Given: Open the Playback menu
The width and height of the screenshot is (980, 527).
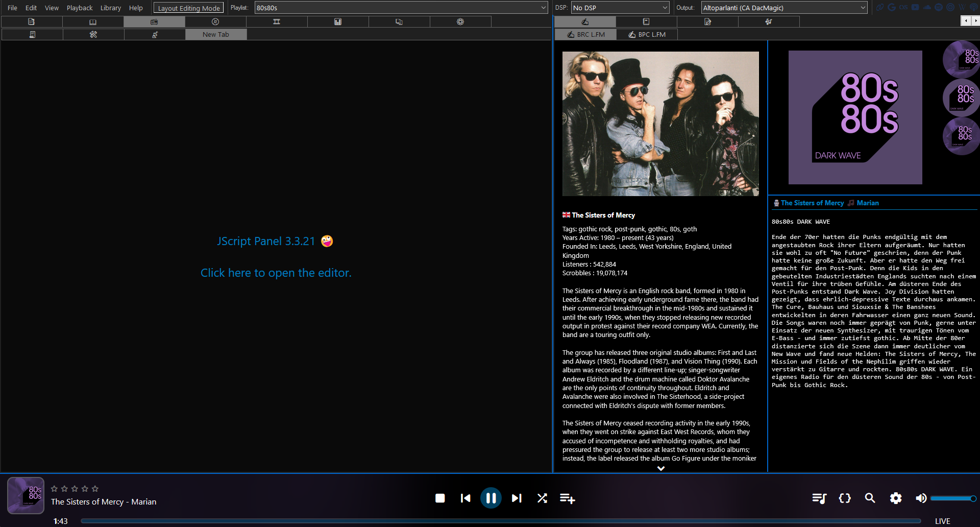Looking at the screenshot, I should click(80, 8).
